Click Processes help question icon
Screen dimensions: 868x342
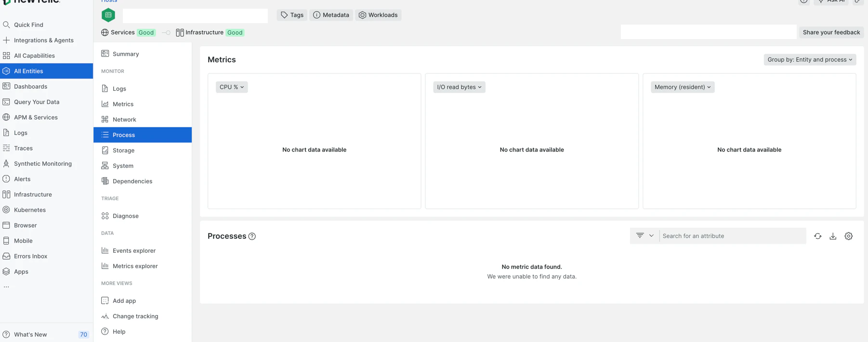point(252,236)
